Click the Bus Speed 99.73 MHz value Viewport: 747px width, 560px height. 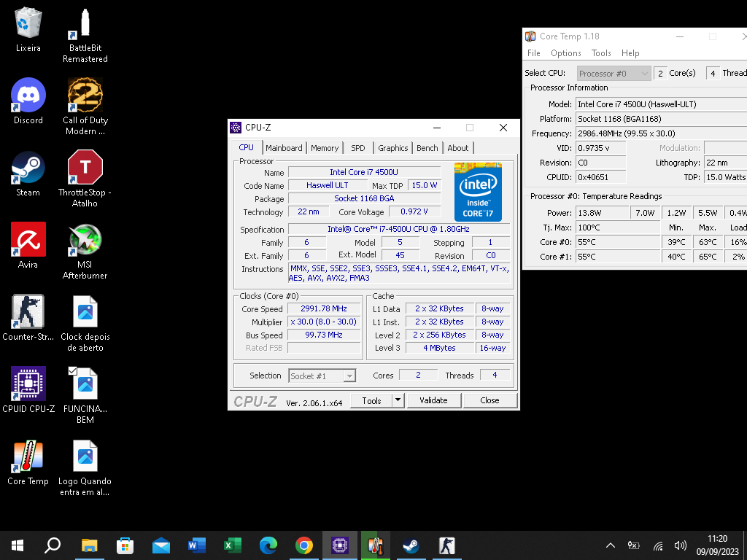click(324, 335)
